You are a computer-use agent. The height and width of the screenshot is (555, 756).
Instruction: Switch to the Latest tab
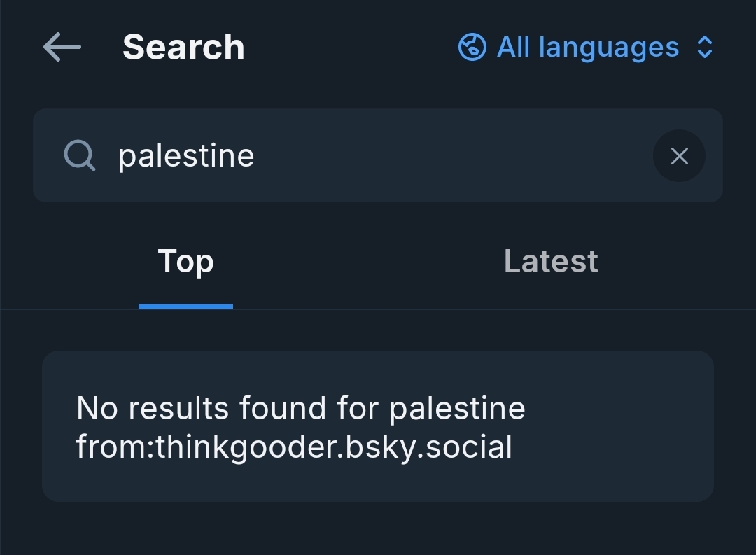pos(551,262)
